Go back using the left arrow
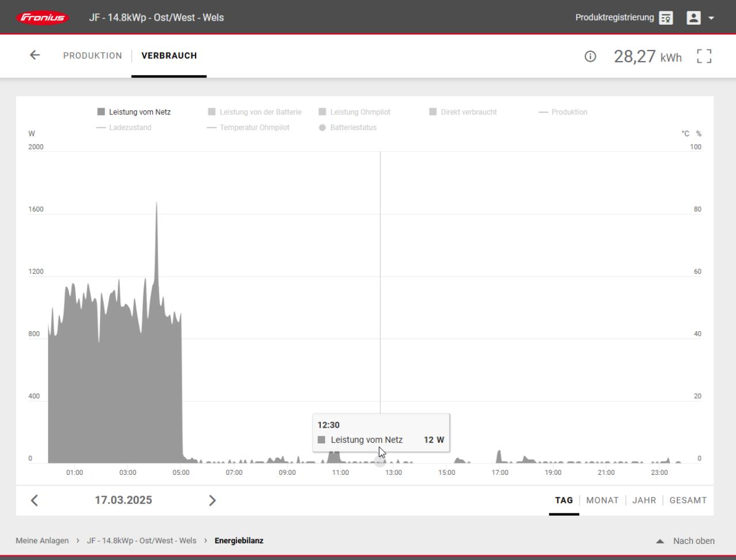This screenshot has height=560, width=736. pos(35,55)
